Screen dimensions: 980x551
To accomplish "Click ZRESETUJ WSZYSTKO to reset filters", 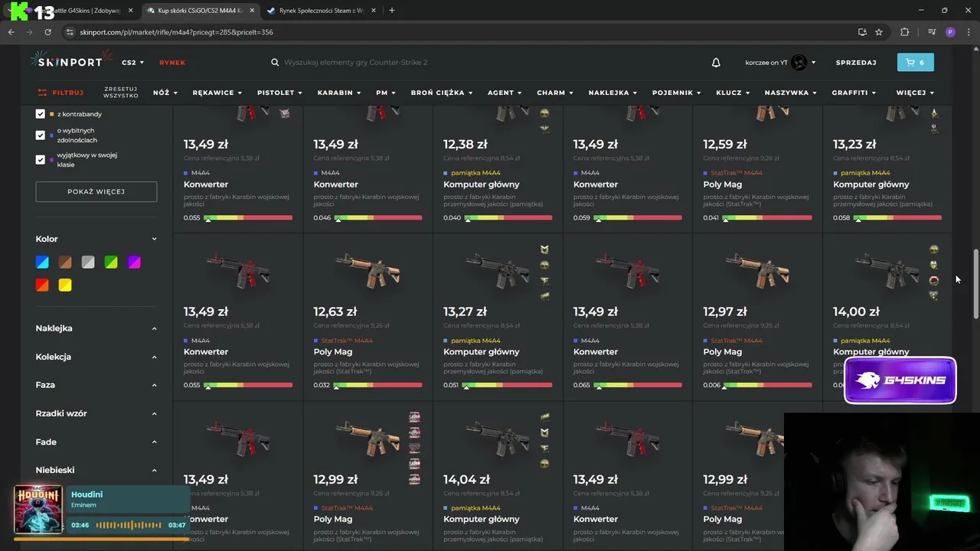I will (x=121, y=93).
